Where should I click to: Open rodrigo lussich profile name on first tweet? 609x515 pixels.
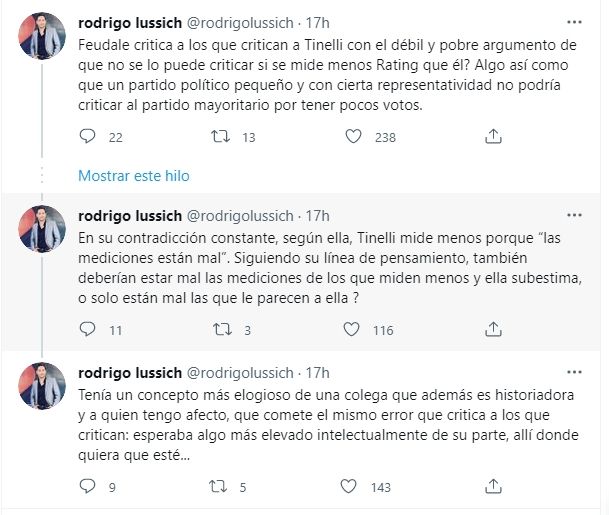(x=129, y=22)
